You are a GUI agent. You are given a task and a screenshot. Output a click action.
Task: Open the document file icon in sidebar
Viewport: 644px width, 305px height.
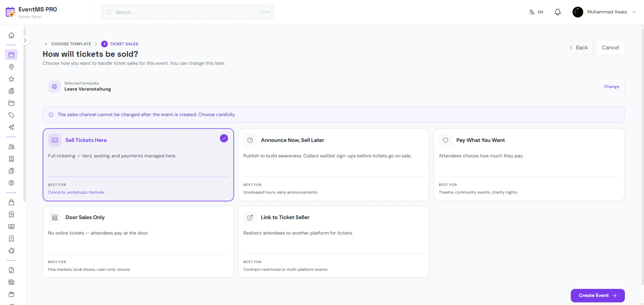[11, 270]
